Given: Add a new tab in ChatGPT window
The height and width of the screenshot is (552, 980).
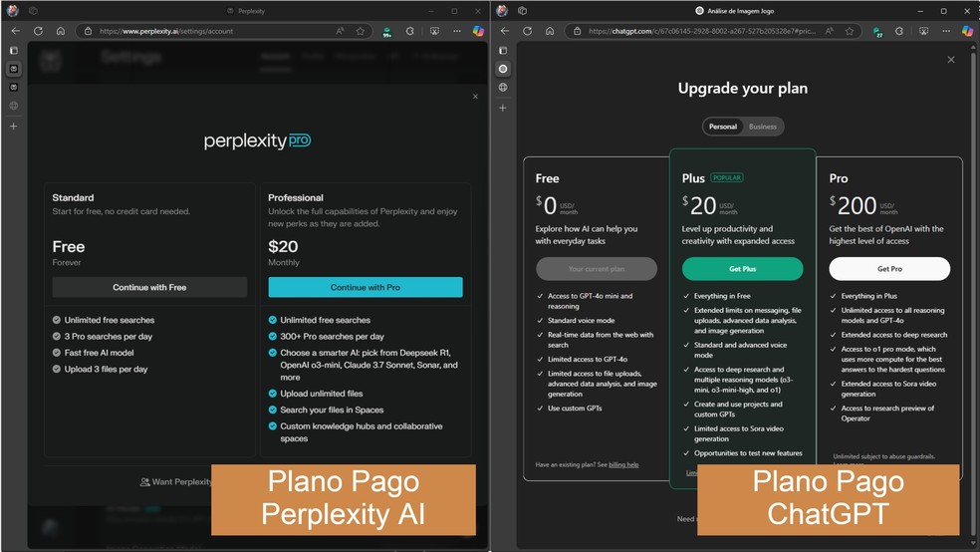Looking at the screenshot, I should click(503, 109).
